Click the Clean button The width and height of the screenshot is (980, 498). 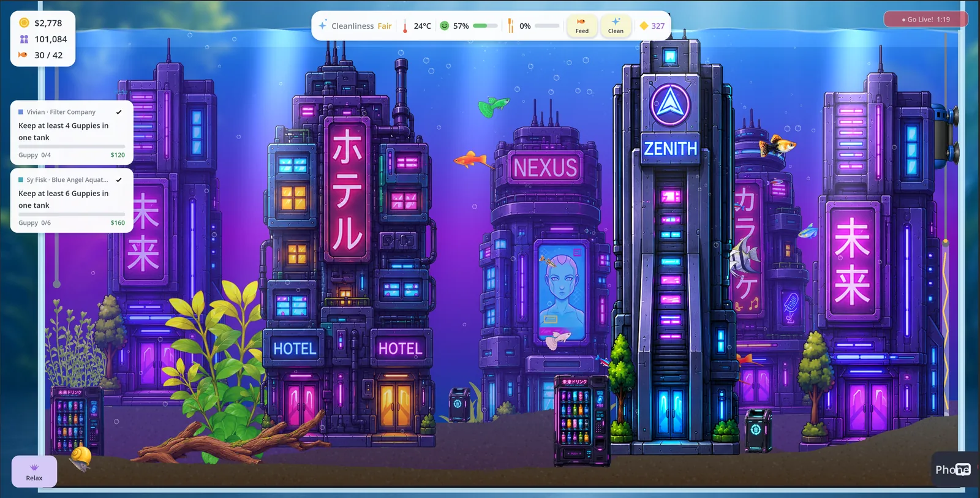[x=616, y=26]
